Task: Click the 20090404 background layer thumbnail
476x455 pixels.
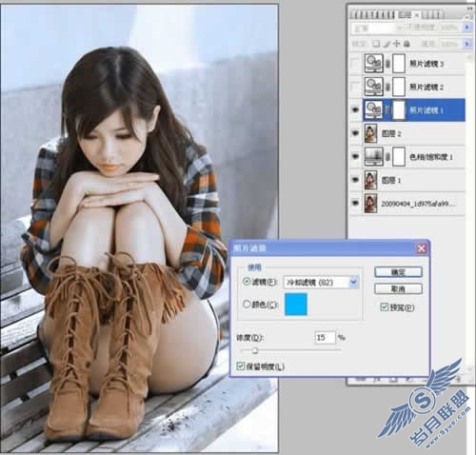Action: (370, 203)
